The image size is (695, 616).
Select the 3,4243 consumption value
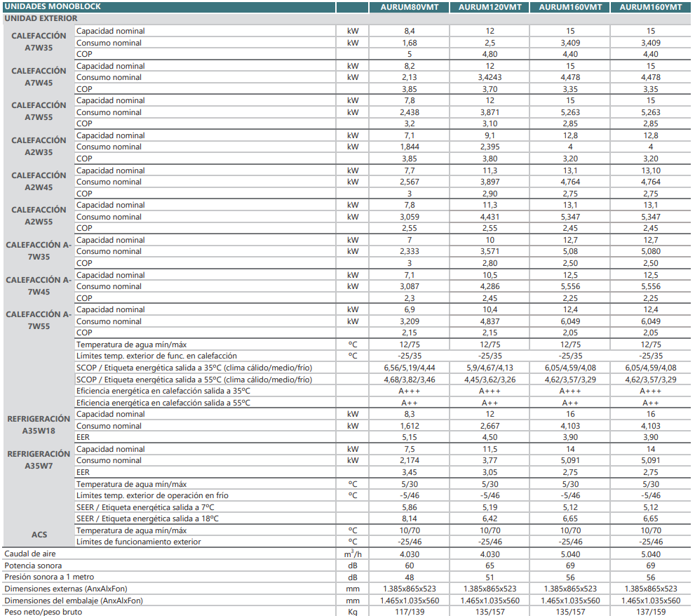tap(490, 77)
